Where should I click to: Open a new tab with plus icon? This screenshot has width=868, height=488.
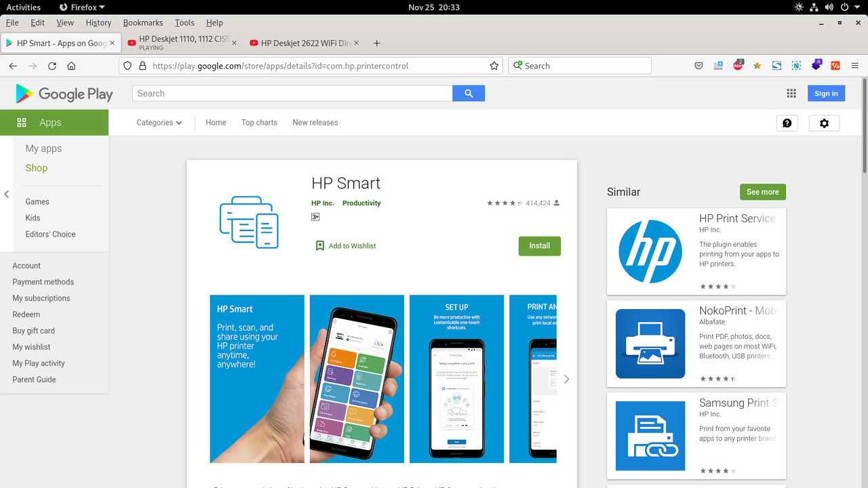[377, 43]
